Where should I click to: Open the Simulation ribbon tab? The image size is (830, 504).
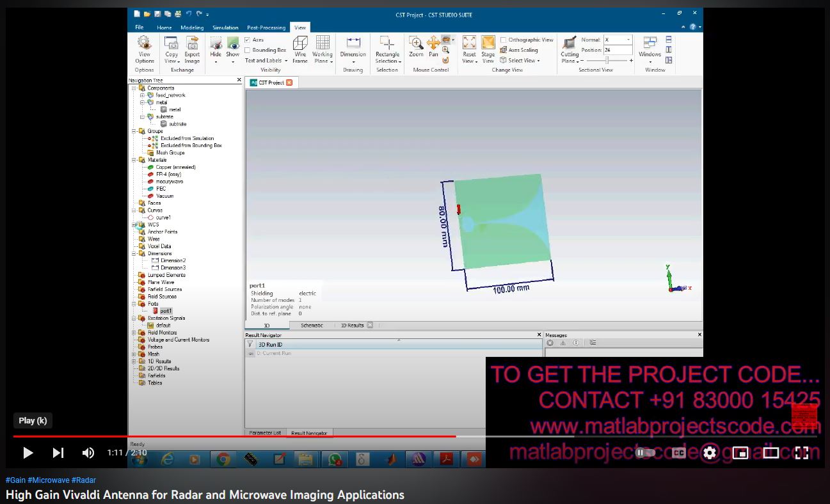click(x=225, y=28)
